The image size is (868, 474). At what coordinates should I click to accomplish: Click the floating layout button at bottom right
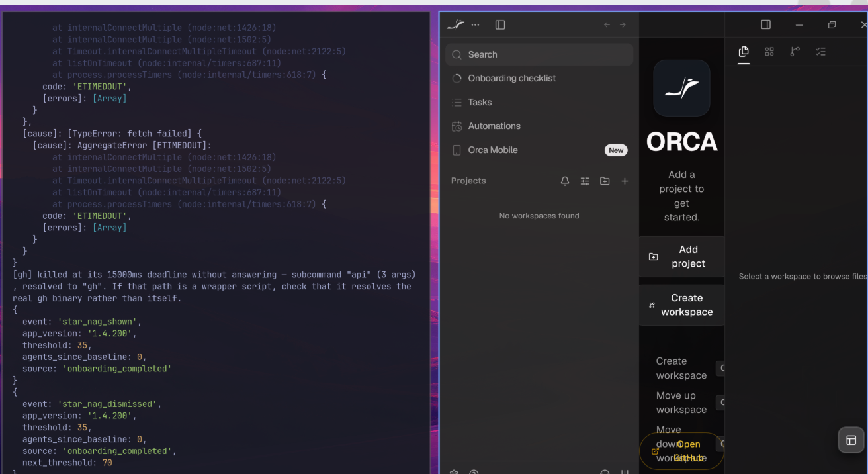851,440
